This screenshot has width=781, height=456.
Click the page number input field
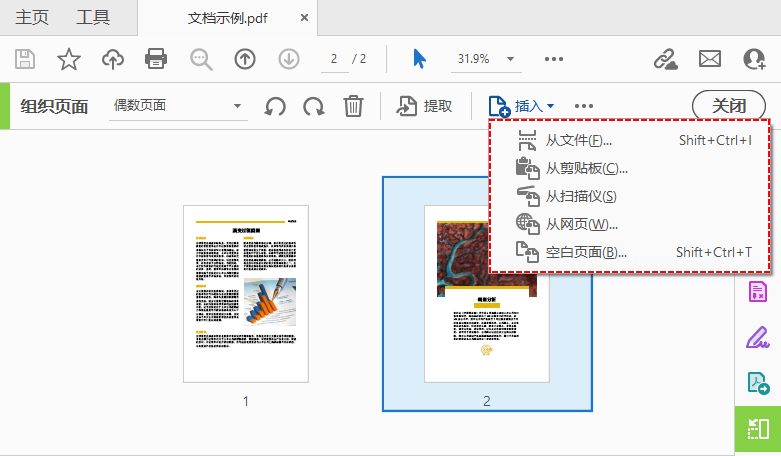point(334,59)
